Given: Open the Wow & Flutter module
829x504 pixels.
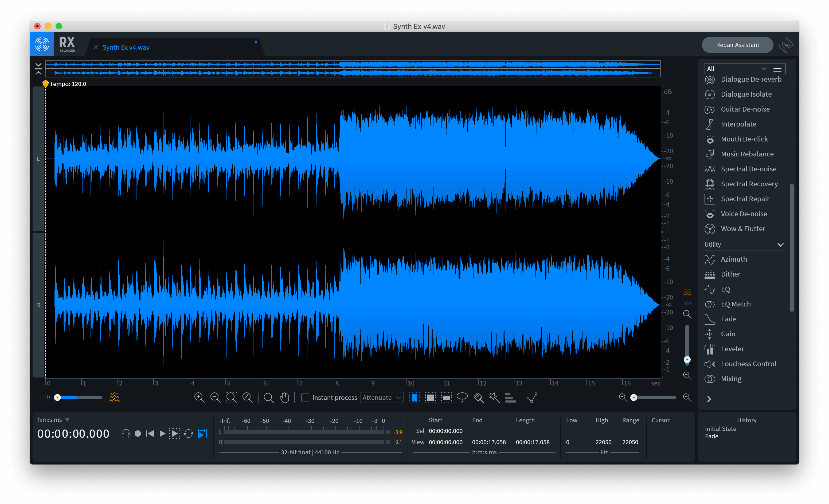Looking at the screenshot, I should [x=743, y=228].
